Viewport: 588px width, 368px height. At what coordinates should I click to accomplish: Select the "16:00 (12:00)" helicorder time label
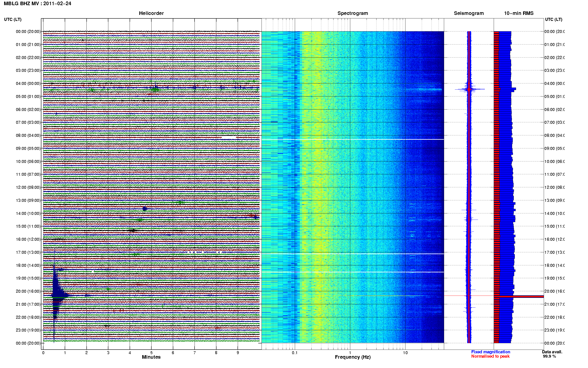click(x=28, y=239)
